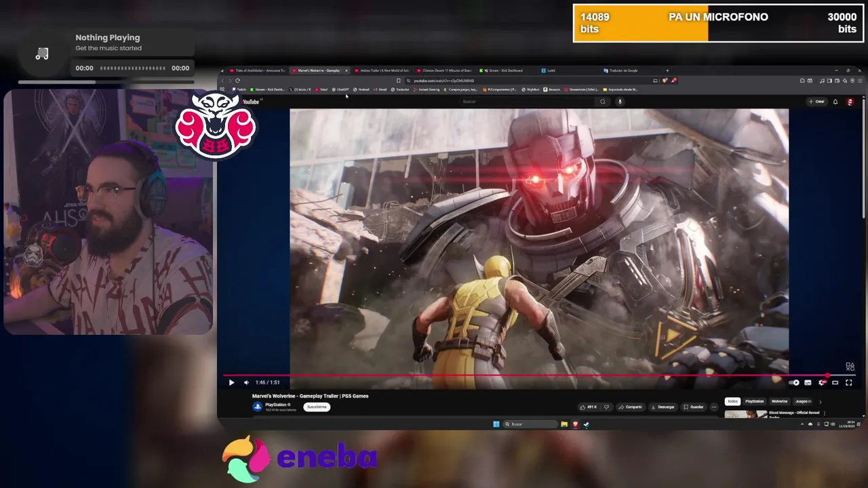This screenshot has width=868, height=488.
Task: Open the Gmail bookmark
Action: pos(380,89)
